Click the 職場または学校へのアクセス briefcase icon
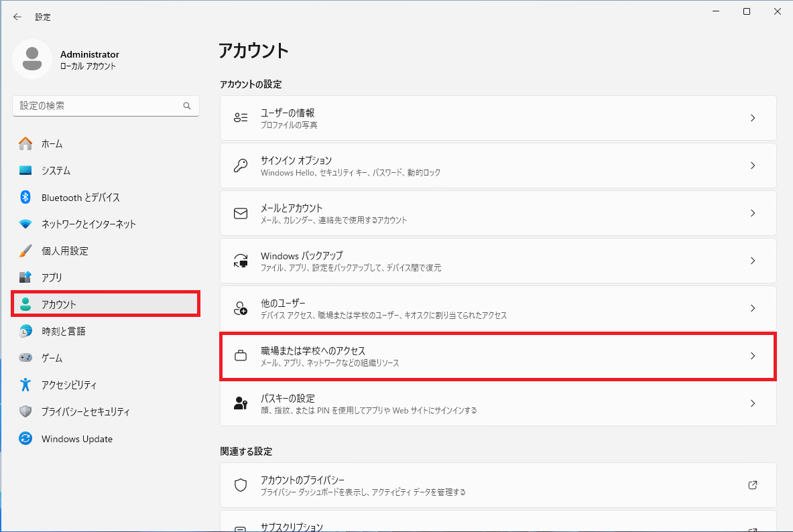Viewport: 793px width, 532px height. [241, 356]
